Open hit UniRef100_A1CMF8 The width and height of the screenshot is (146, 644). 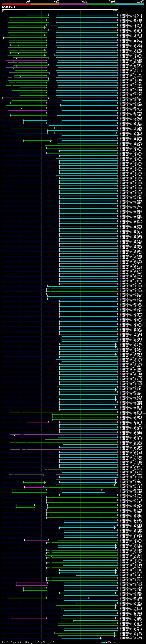[x=131, y=537]
